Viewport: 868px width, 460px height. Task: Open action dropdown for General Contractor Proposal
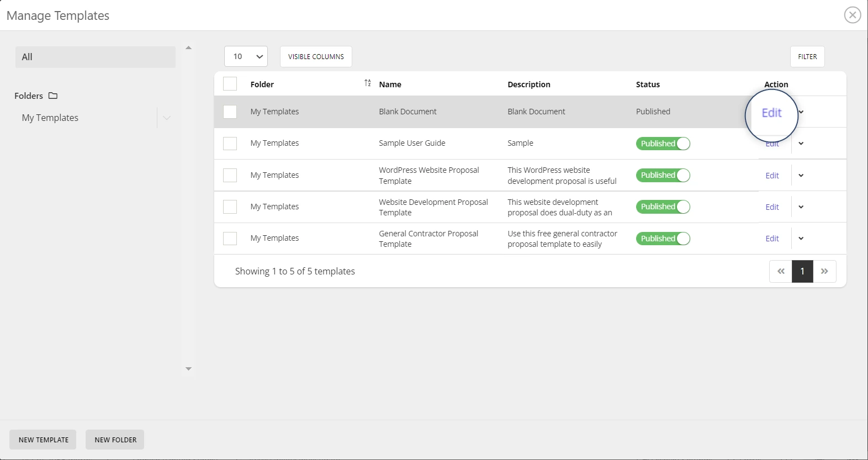801,239
